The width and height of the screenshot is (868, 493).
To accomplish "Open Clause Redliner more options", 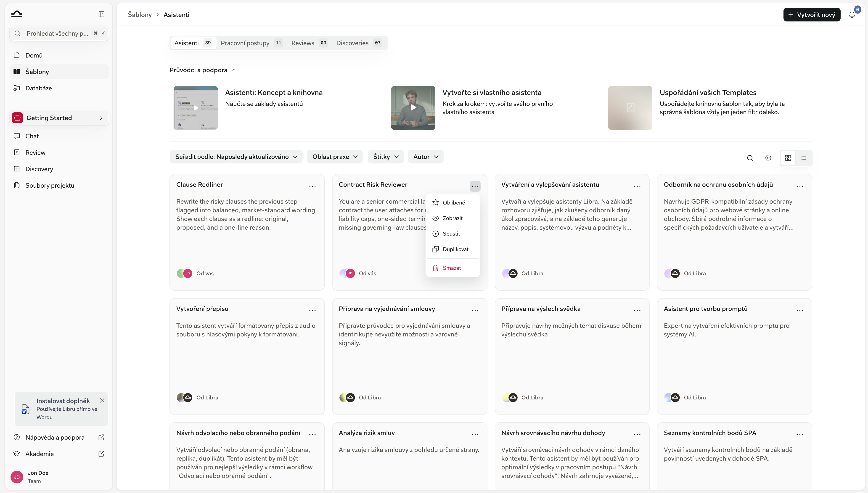I will coord(312,186).
